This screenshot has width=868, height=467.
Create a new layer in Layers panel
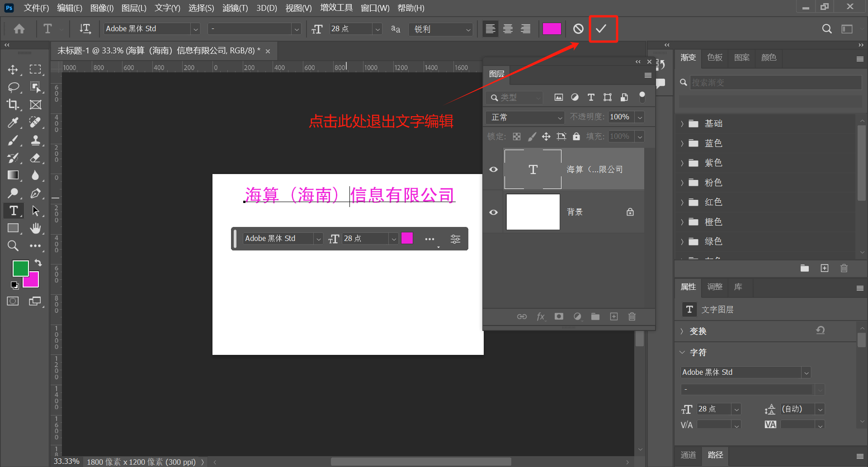[613, 316]
